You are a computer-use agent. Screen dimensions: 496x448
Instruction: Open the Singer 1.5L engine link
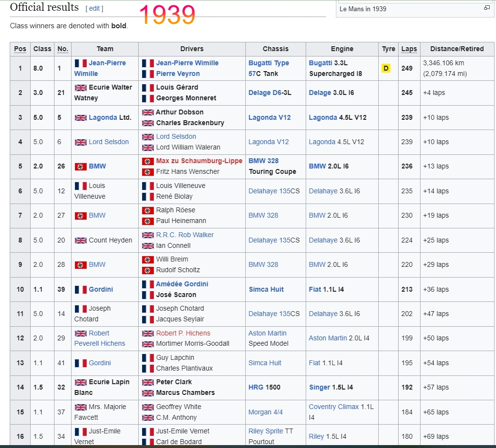[x=319, y=387]
